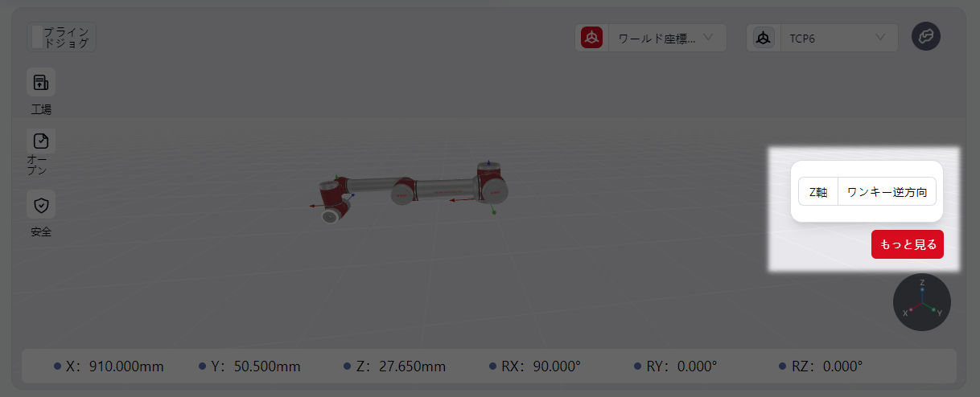Select the Z軸 option
This screenshot has height=397, width=980.
click(x=817, y=192)
